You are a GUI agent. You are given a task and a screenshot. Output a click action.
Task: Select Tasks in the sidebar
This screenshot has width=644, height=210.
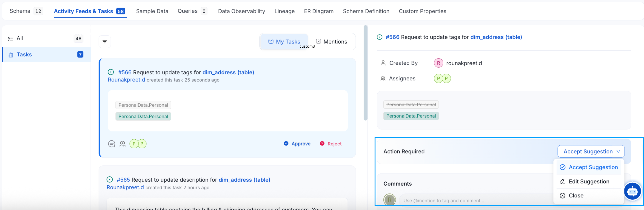pos(46,54)
